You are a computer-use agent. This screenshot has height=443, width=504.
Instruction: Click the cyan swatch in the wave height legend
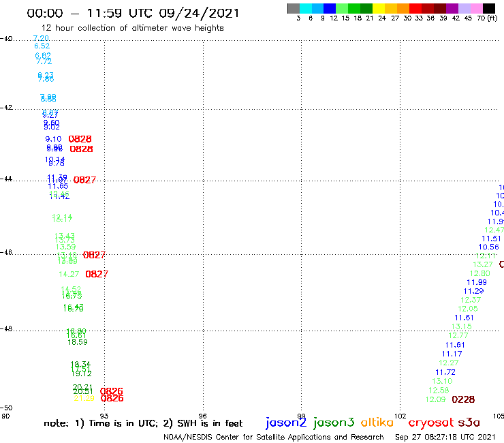pos(306,8)
